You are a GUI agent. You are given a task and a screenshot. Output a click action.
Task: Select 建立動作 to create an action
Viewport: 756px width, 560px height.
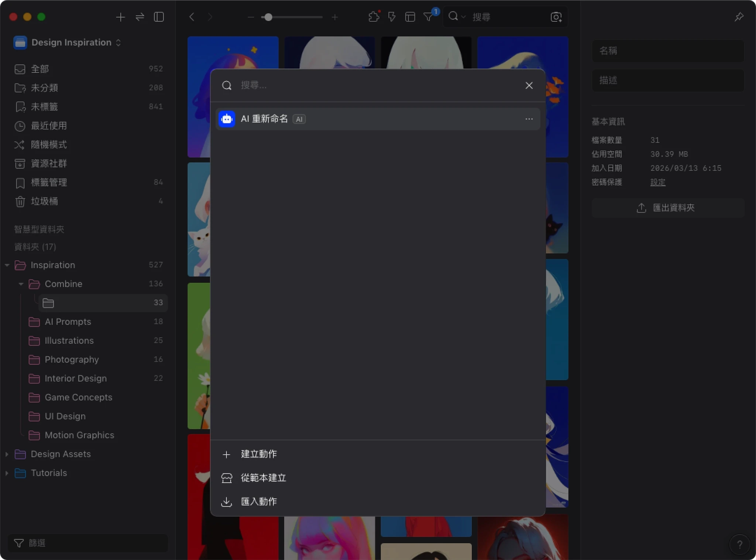coord(258,454)
